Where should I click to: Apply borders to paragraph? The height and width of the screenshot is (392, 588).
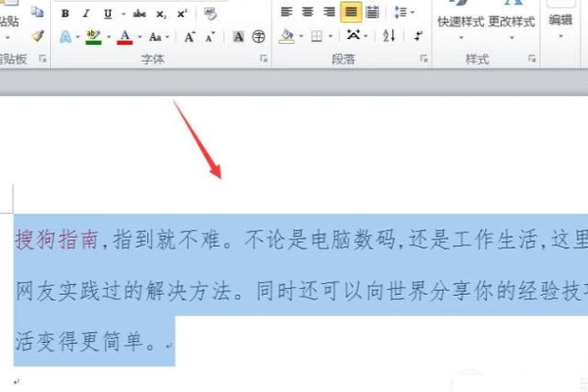(x=317, y=36)
